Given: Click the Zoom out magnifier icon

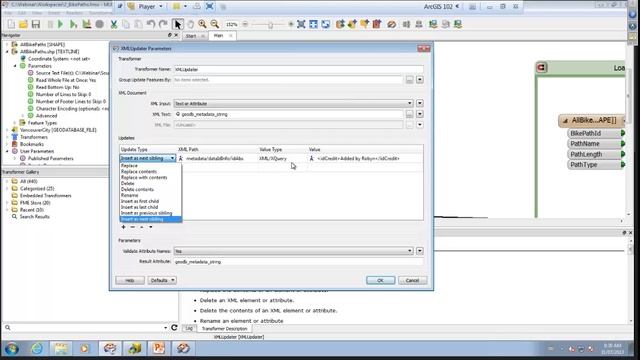Looking at the screenshot, I should (x=215, y=24).
